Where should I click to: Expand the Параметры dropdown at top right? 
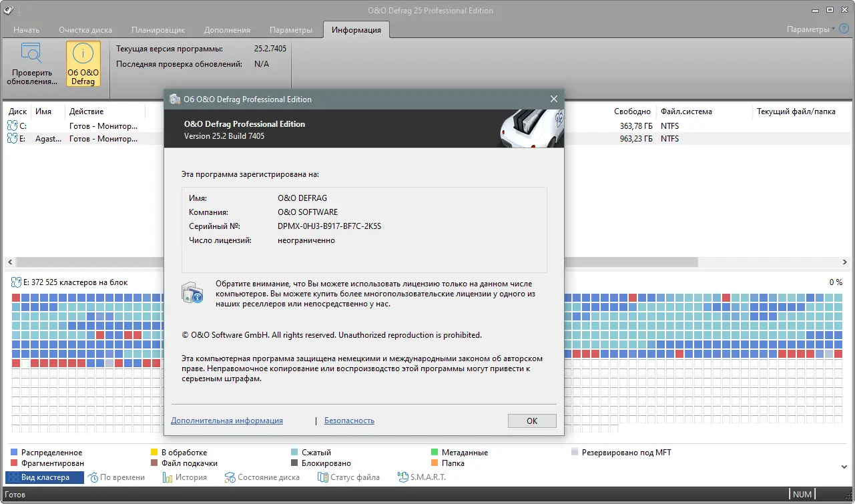pyautogui.click(x=811, y=29)
